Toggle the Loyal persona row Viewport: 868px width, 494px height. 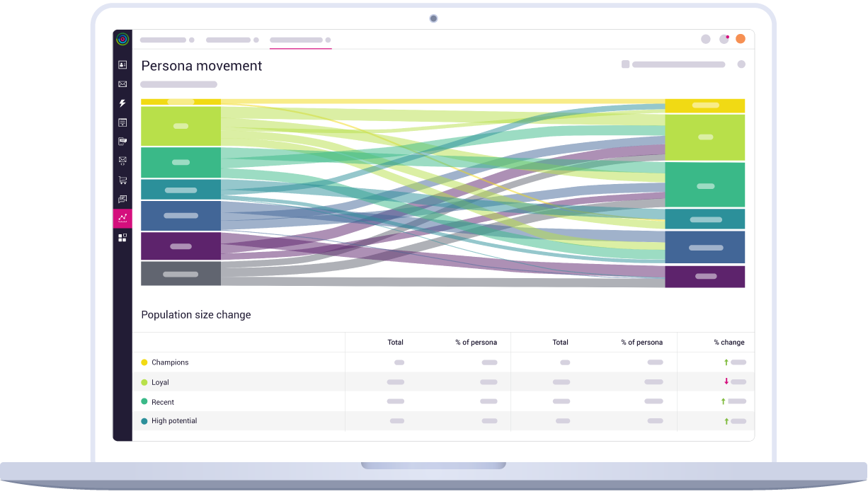(161, 382)
